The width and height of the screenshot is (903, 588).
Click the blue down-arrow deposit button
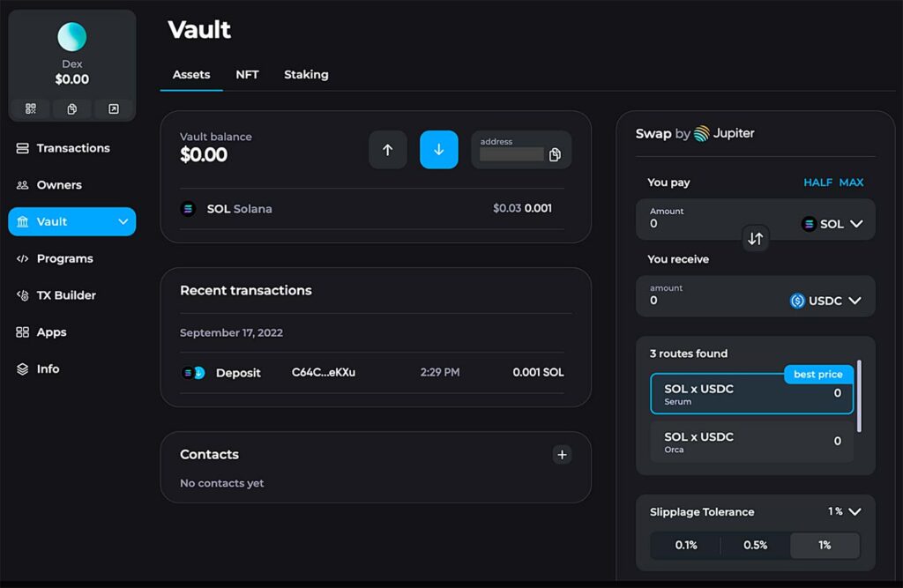pos(438,150)
